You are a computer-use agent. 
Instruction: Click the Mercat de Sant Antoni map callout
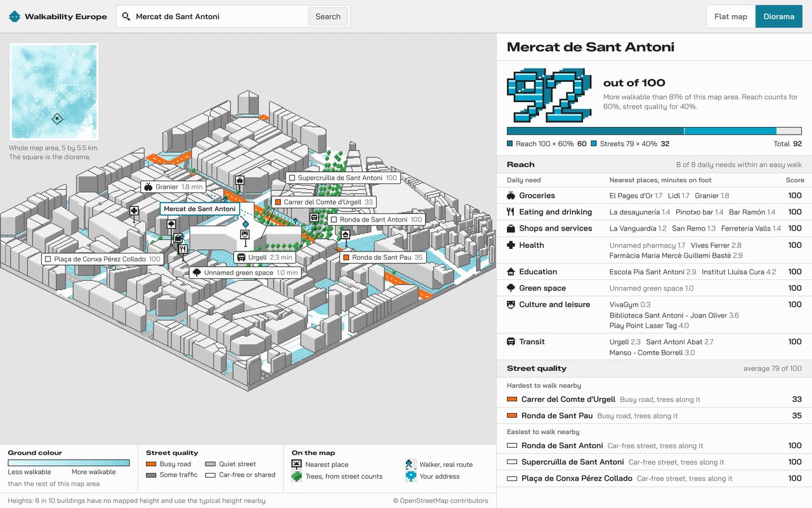[199, 208]
